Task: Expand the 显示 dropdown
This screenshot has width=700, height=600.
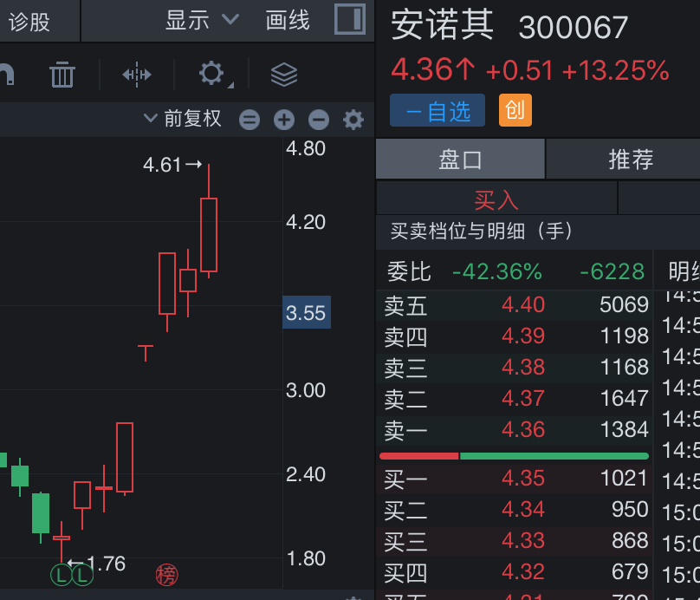Action: pos(202,20)
